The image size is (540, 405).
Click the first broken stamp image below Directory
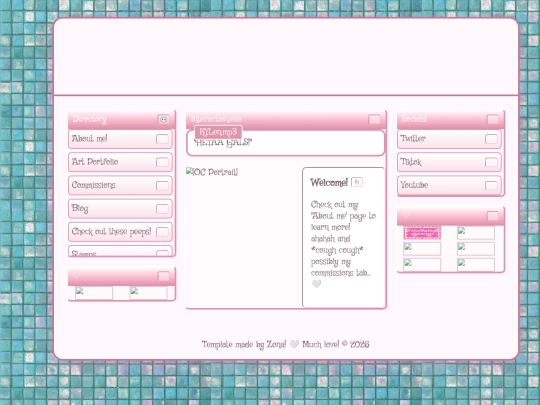(x=94, y=293)
